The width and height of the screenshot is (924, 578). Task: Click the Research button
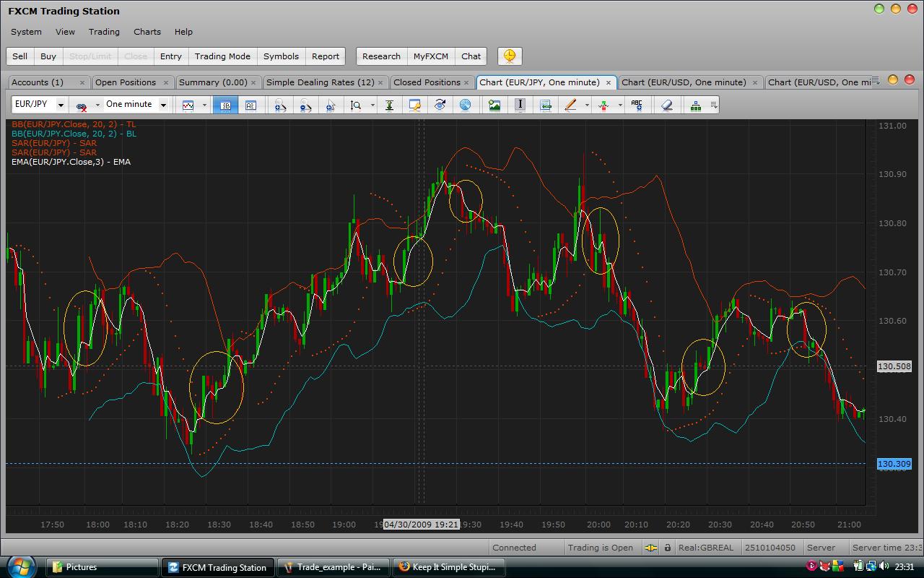(381, 56)
